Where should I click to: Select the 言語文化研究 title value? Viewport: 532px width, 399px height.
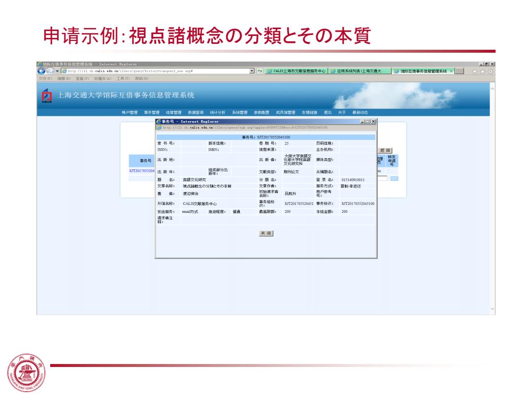click(x=195, y=180)
